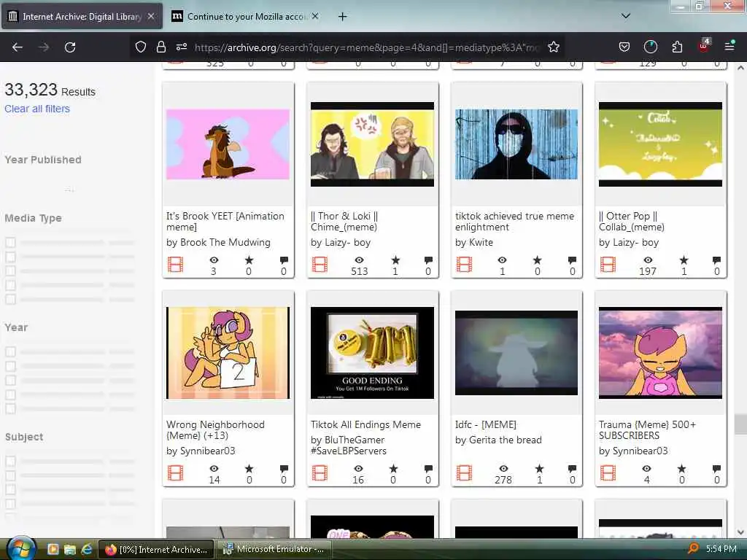Image resolution: width=747 pixels, height=560 pixels.
Task: Open the Thor & Loki Chime thumbnail
Action: [372, 144]
